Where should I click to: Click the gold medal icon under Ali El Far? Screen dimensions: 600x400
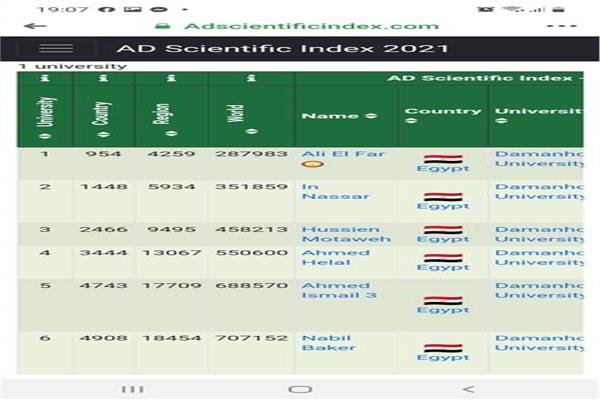[313, 164]
